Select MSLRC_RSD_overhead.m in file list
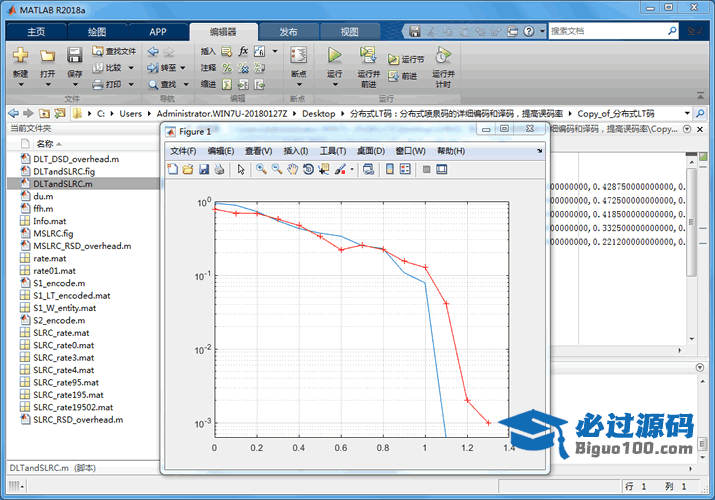This screenshot has height=500, width=715. click(84, 246)
